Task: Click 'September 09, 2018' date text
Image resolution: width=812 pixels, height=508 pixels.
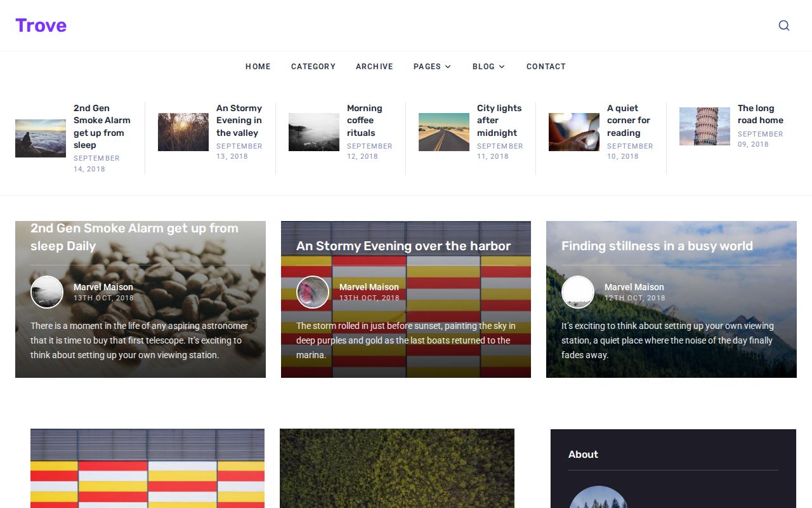Action: coord(761,139)
